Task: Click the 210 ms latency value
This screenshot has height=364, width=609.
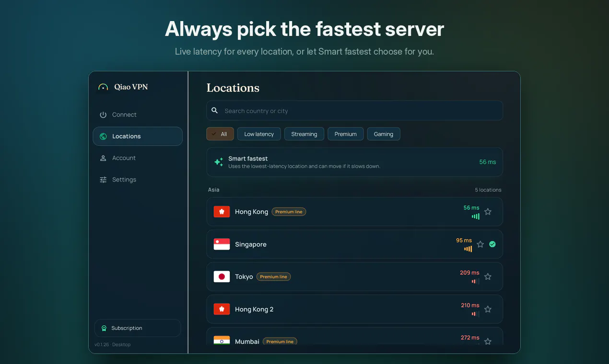Action: click(x=470, y=305)
